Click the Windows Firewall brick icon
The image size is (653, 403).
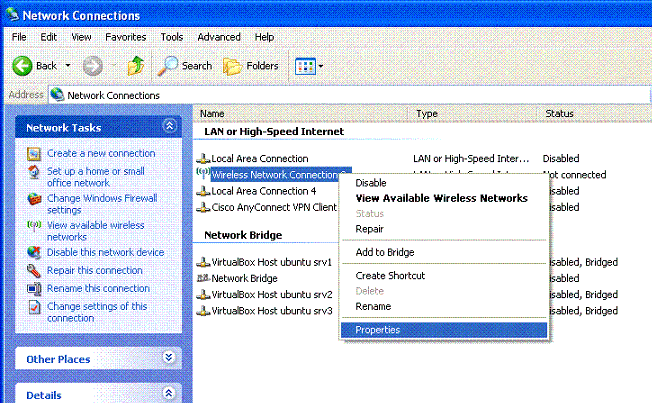[34, 199]
